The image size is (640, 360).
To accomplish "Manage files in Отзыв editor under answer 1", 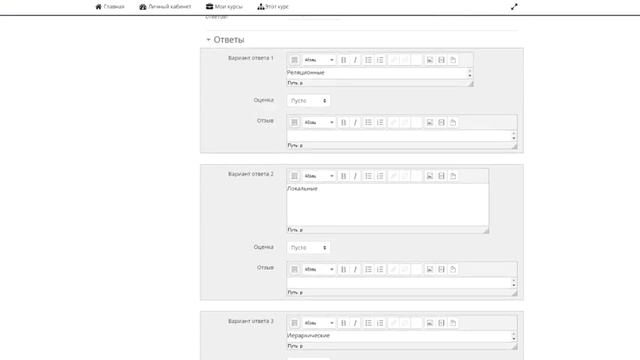I will click(453, 122).
